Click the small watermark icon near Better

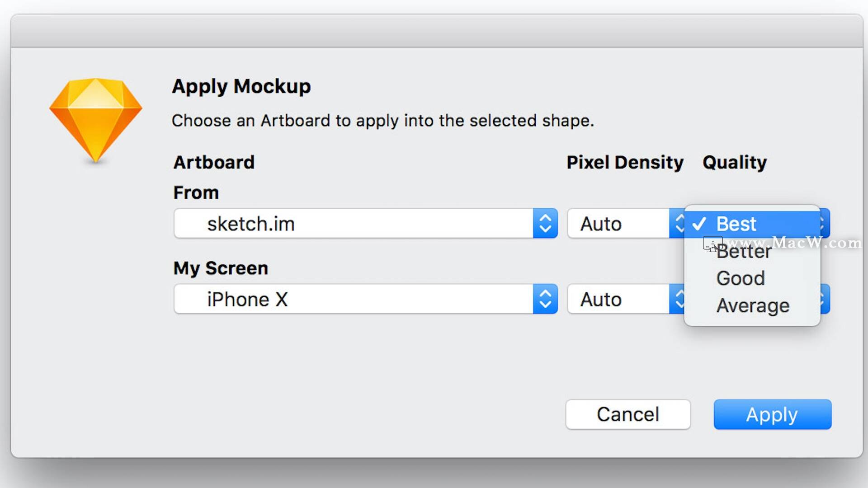(x=712, y=244)
